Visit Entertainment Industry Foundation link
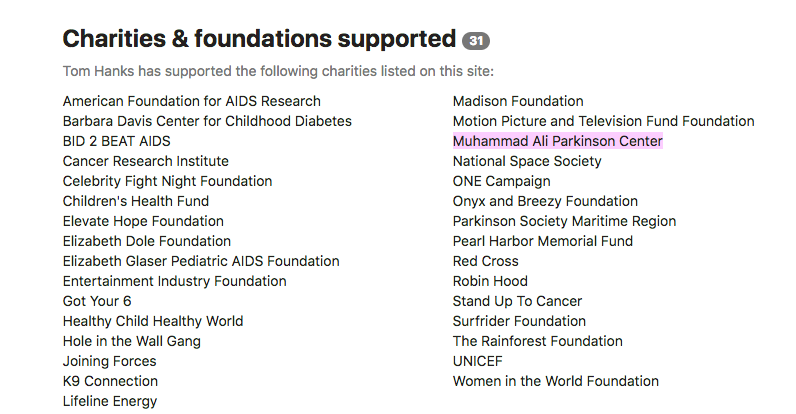 174,281
